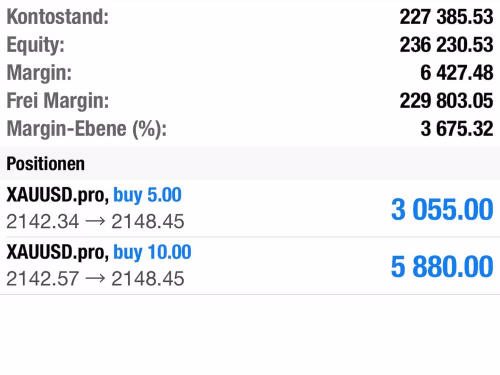The image size is (500, 375).
Task: Tap the Frei Margin label
Action: pos(58,101)
